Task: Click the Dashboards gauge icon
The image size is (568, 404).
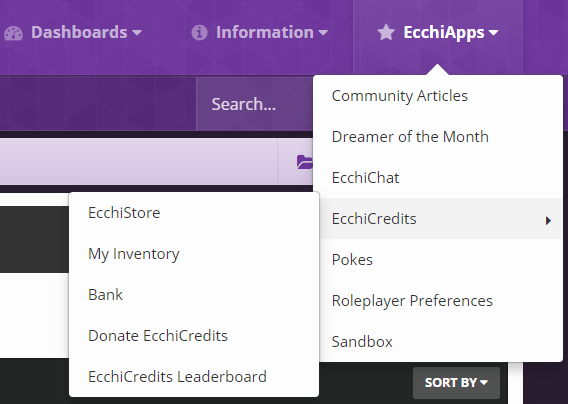Action: 13,33
